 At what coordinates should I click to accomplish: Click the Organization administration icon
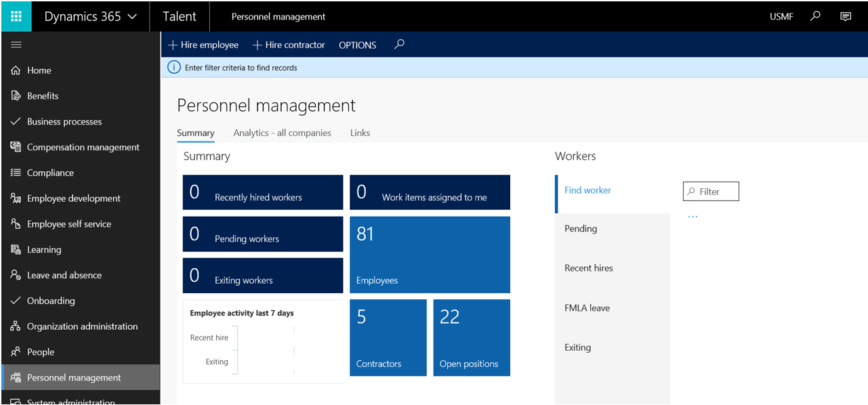16,326
